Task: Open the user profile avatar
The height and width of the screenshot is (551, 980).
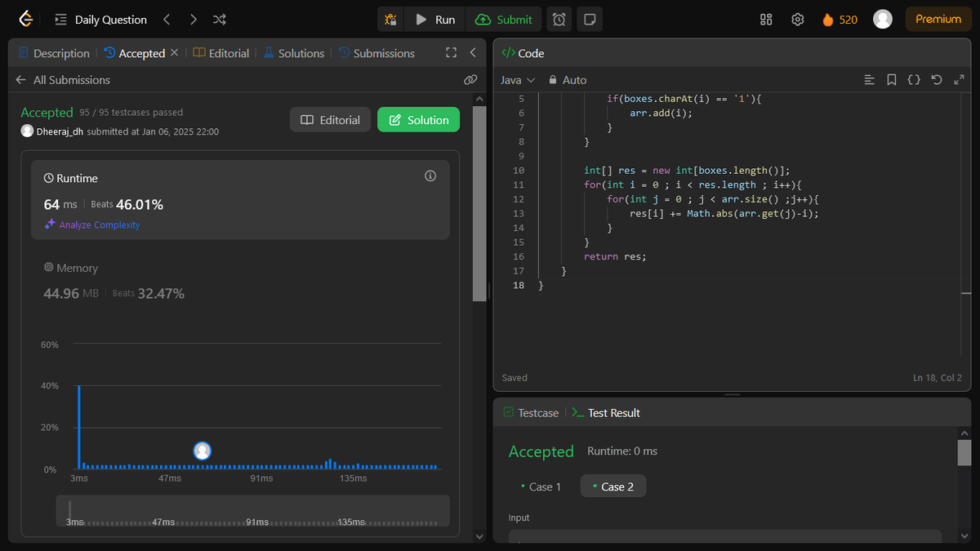Action: (x=883, y=20)
